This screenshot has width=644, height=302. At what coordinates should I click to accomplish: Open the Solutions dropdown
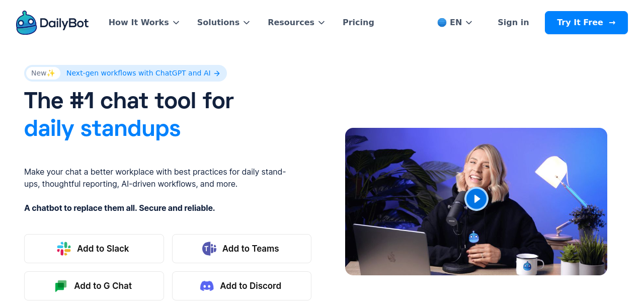click(223, 23)
